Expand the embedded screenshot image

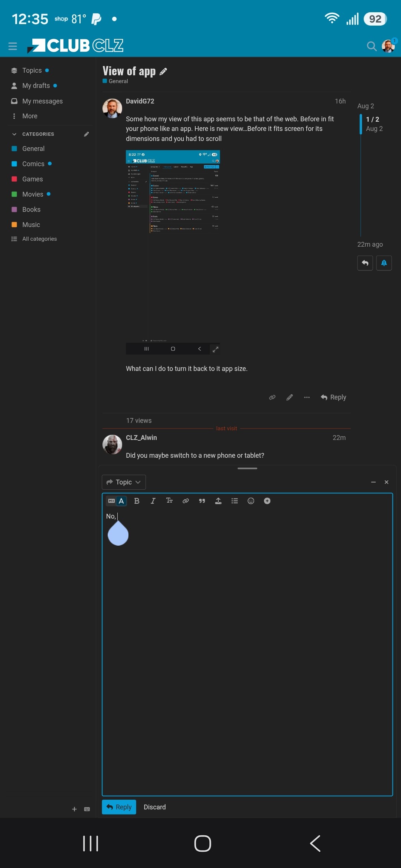(215, 349)
